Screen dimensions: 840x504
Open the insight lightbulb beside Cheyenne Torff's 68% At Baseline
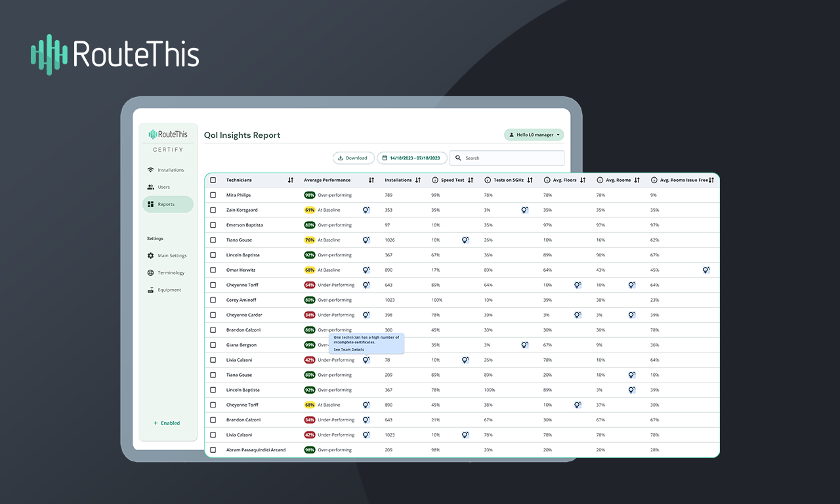pyautogui.click(x=366, y=405)
